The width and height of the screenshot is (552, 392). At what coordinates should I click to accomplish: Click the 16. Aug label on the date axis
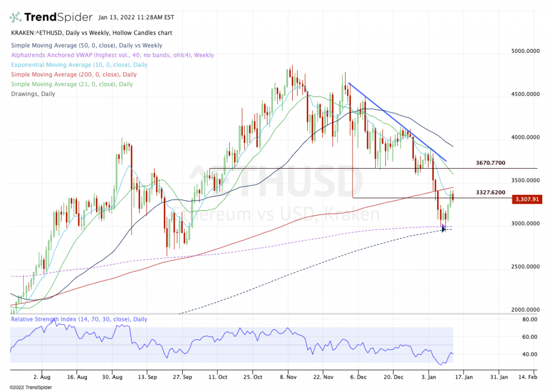pyautogui.click(x=77, y=377)
